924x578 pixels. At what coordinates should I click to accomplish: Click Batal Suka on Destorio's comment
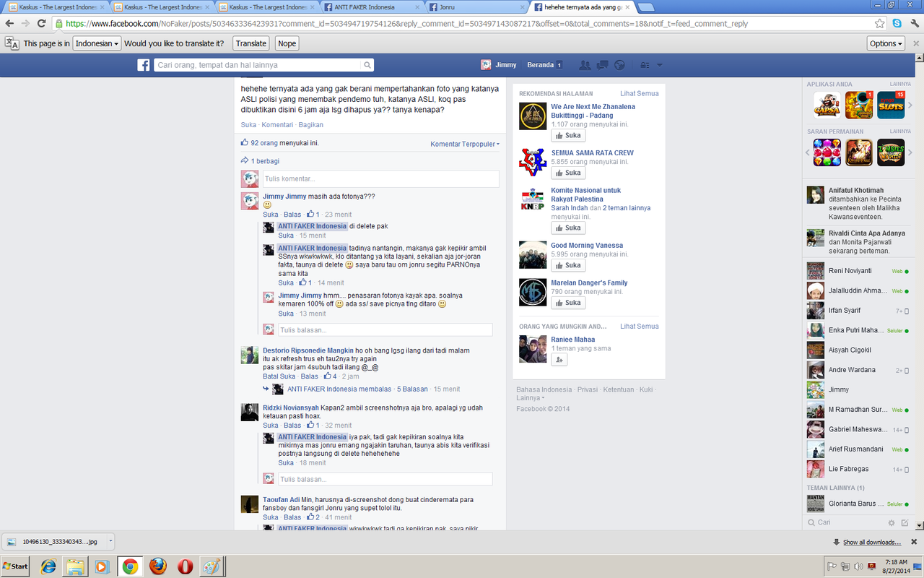[279, 376]
